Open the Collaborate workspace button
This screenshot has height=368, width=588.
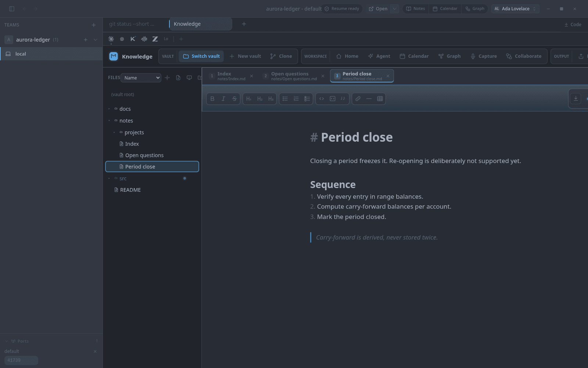tap(524, 56)
